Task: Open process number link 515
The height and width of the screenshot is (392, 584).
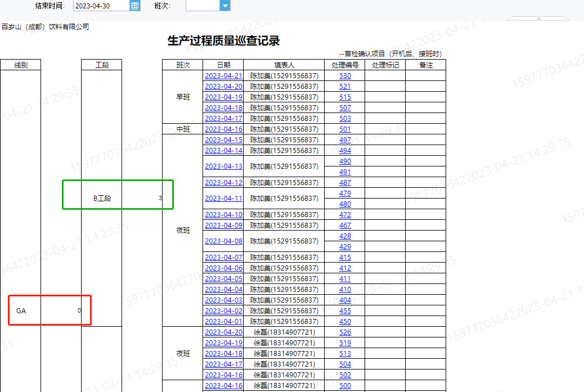Action: pyautogui.click(x=345, y=97)
